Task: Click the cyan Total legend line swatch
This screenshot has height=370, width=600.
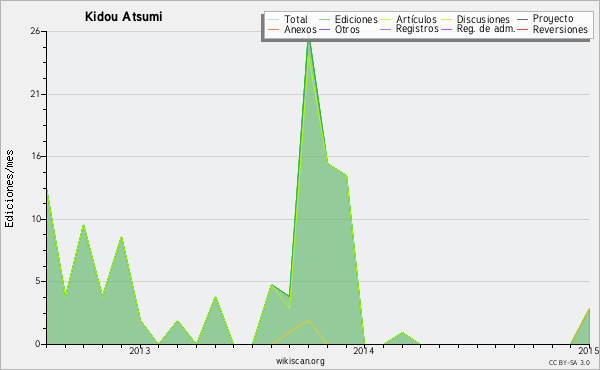Action: pos(274,20)
